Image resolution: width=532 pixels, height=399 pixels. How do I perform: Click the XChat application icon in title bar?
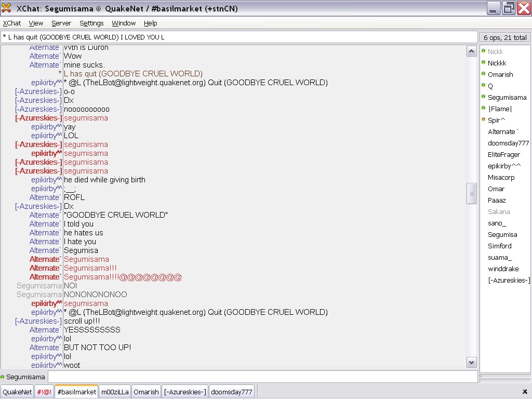point(7,8)
